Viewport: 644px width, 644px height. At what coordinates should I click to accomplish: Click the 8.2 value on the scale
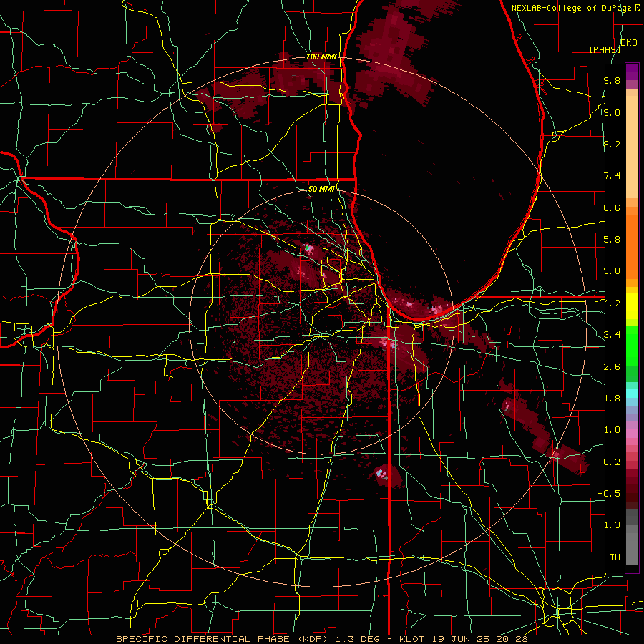point(612,144)
